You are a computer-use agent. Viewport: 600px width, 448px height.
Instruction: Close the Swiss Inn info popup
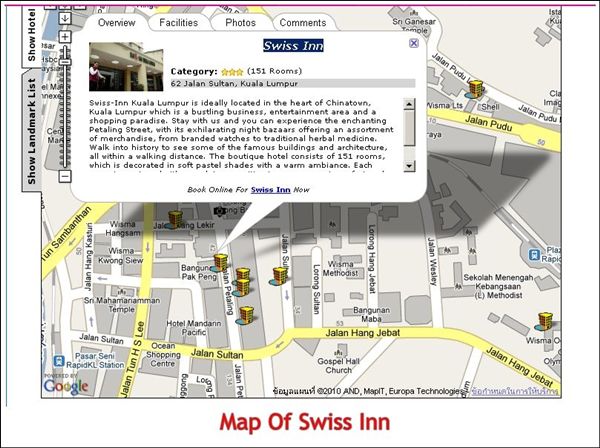414,44
